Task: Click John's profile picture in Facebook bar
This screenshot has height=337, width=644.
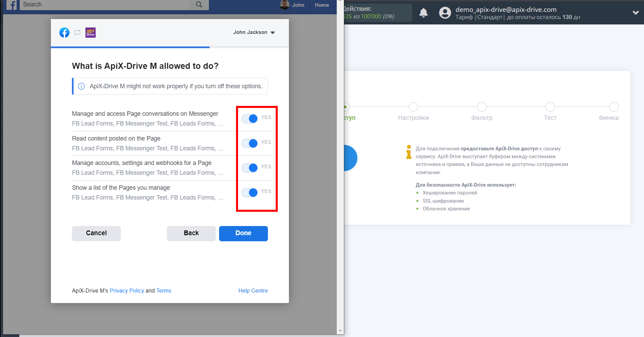Action: (285, 5)
